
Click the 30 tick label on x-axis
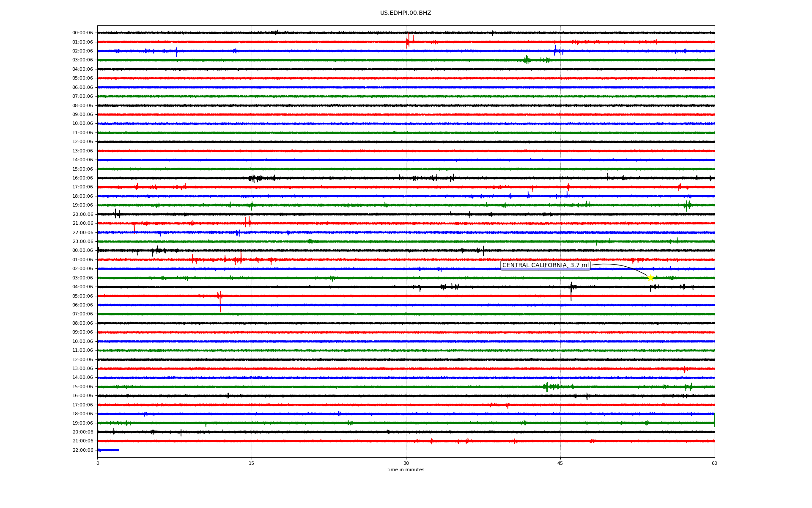point(406,463)
